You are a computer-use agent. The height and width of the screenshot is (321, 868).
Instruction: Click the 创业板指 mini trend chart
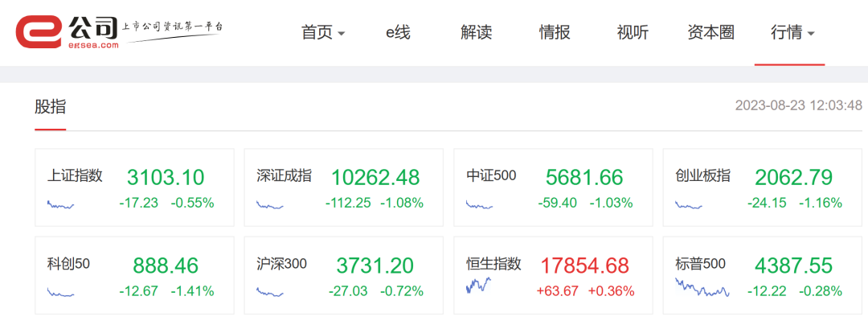click(689, 205)
